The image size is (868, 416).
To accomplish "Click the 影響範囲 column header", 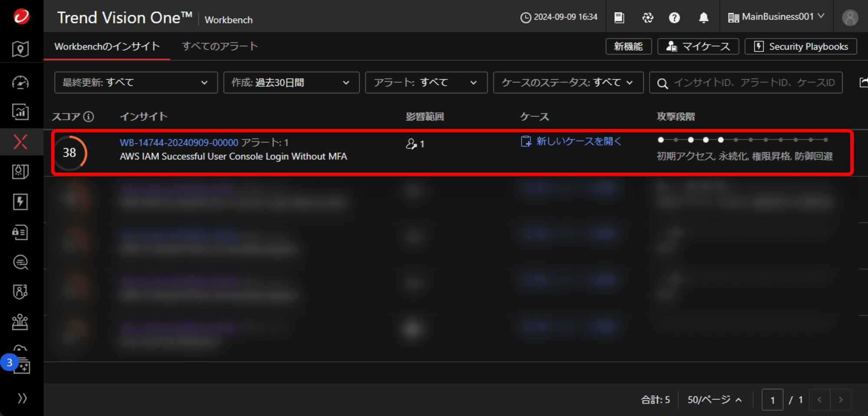I will (425, 116).
